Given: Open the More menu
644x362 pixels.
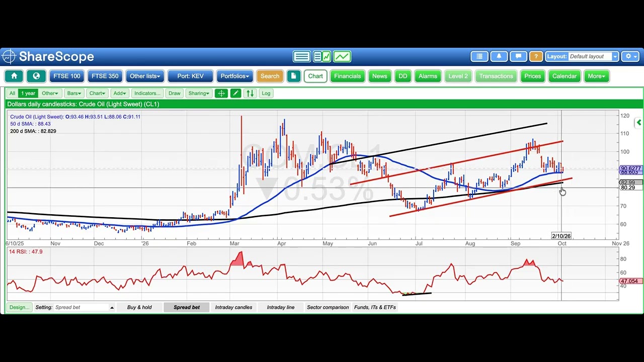Looking at the screenshot, I should click(x=597, y=76).
